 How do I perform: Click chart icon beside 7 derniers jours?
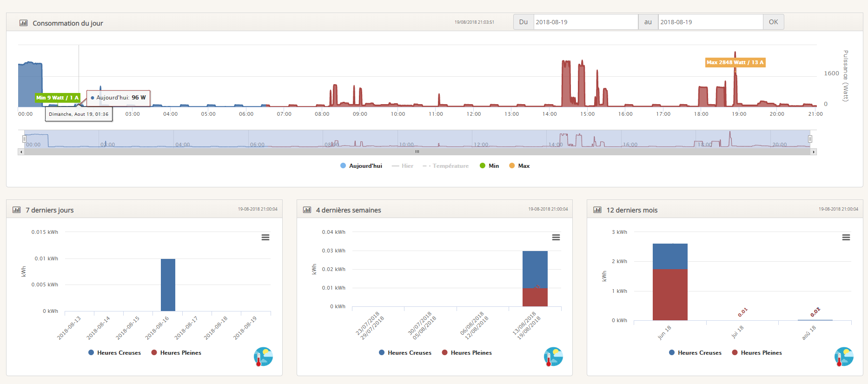[x=17, y=210]
